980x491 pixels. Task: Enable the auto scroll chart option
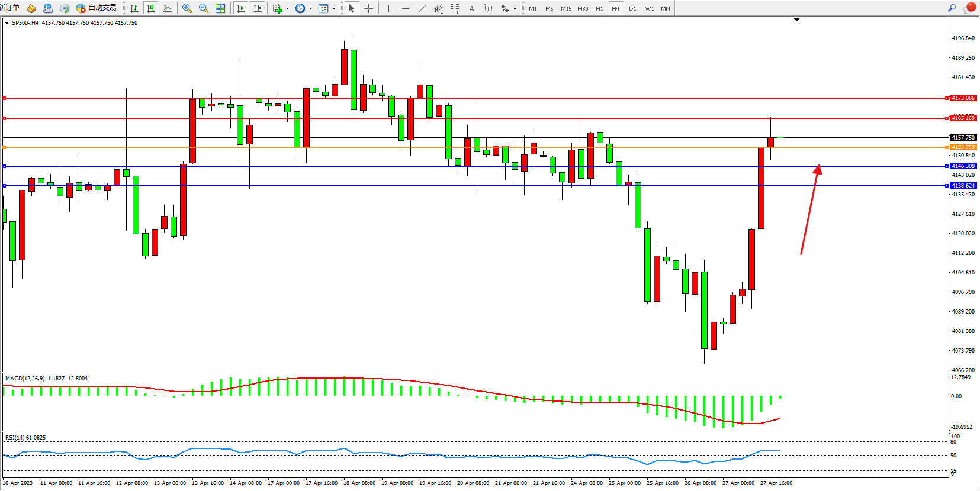pyautogui.click(x=240, y=8)
